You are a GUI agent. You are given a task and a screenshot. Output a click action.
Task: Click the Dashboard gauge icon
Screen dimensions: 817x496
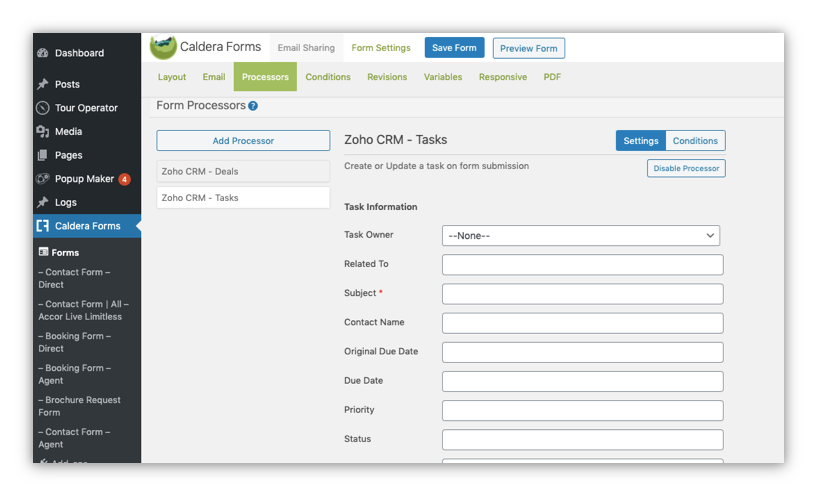tap(43, 53)
